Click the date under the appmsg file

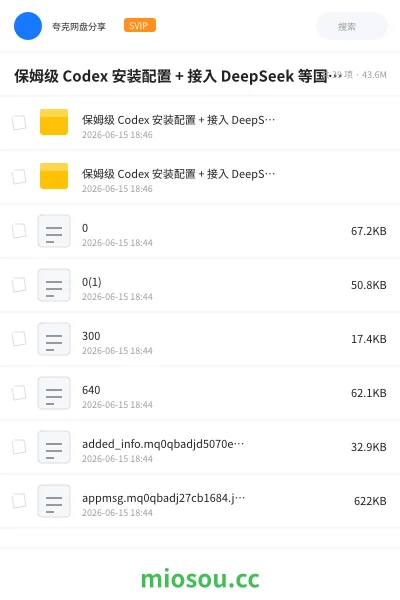click(117, 512)
